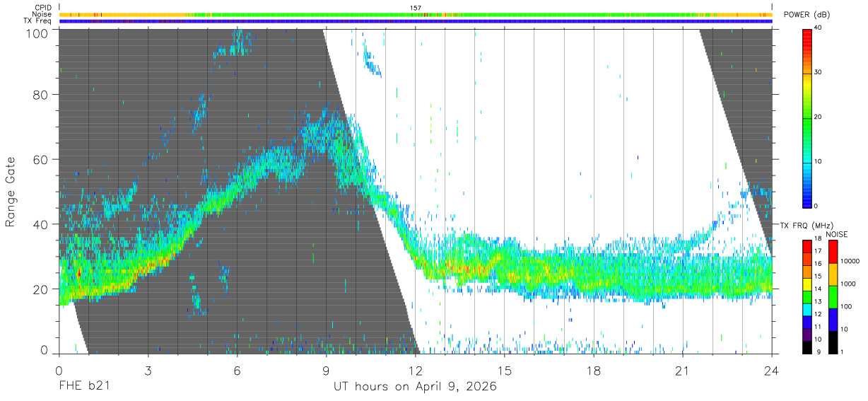Click the 15 tick on the UT hours axis
868x401 pixels.
click(x=504, y=370)
